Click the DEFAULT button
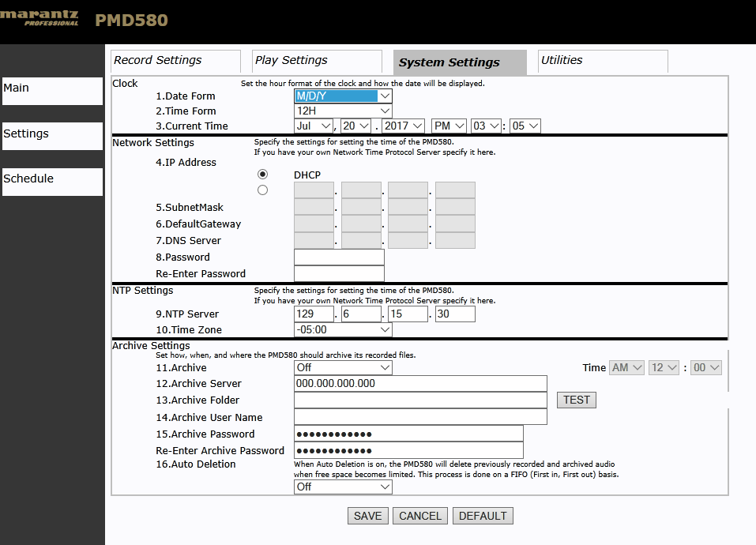This screenshot has height=545, width=756. click(483, 516)
